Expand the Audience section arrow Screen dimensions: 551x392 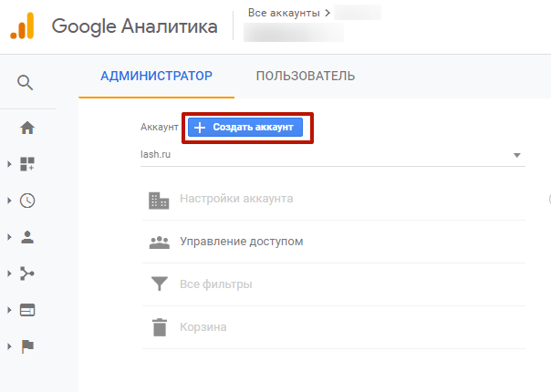9,237
